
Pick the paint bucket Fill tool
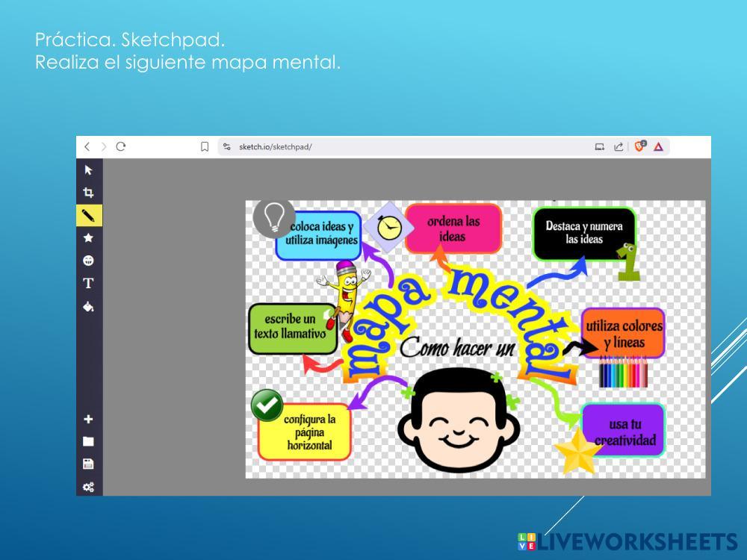89,306
